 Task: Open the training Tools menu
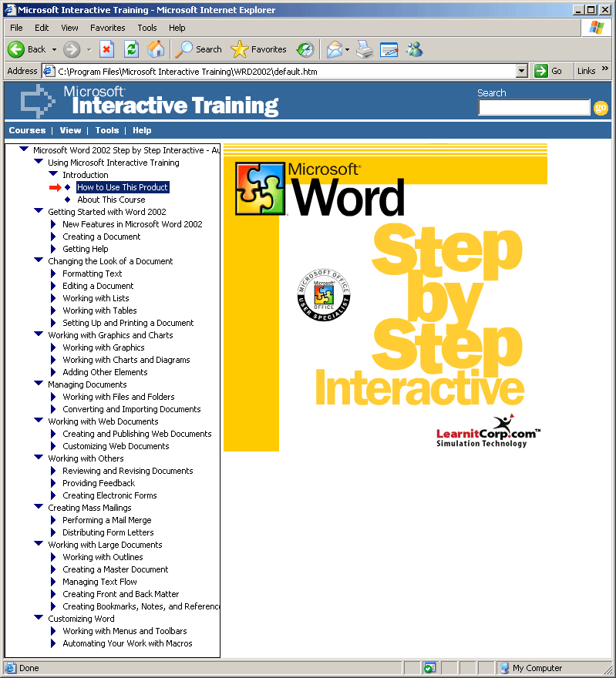click(x=107, y=130)
